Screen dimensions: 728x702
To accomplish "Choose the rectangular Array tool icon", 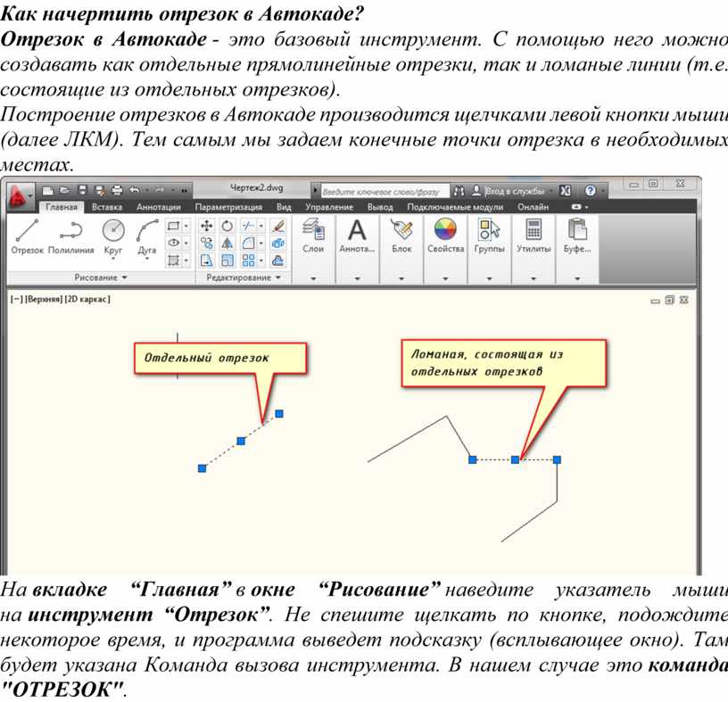I will [248, 260].
